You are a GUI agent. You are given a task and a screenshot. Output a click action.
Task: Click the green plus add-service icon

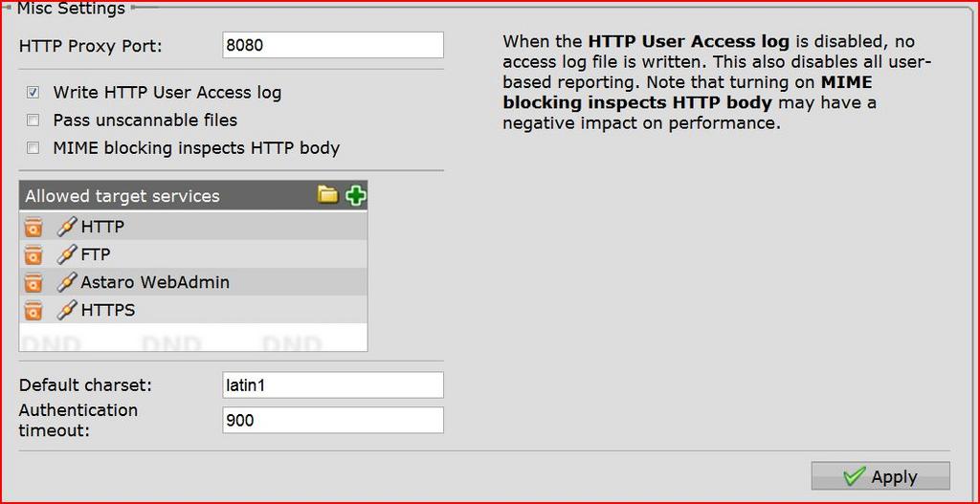pos(356,196)
